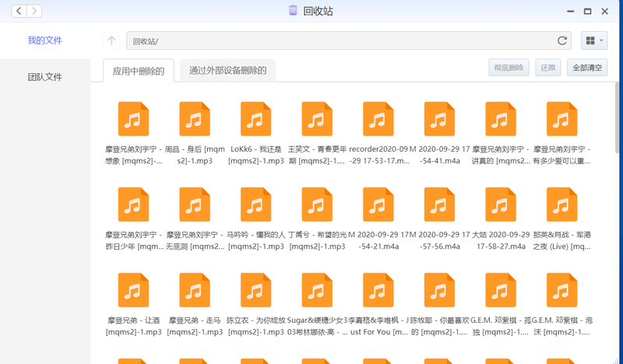Screen dimensions: 623x364
Task: Select 昨日少年 music file icon
Action: pos(133,204)
